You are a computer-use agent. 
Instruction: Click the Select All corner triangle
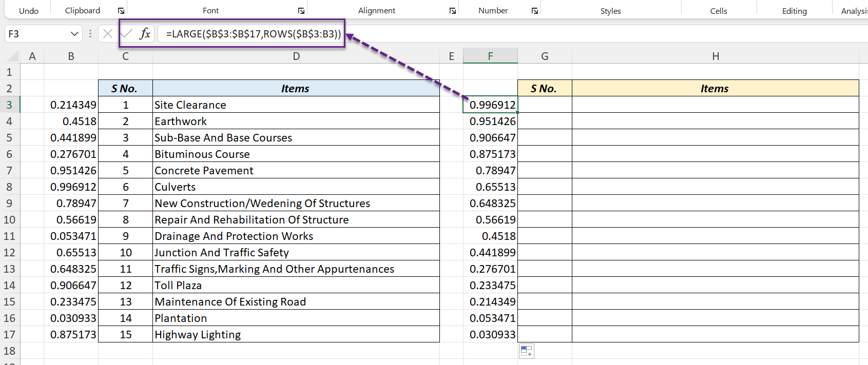pyautogui.click(x=13, y=56)
